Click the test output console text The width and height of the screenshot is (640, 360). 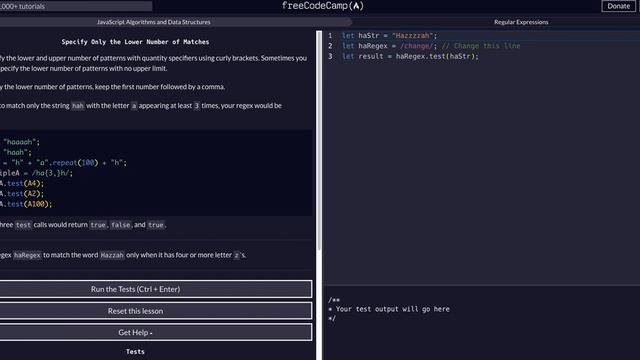[389, 309]
